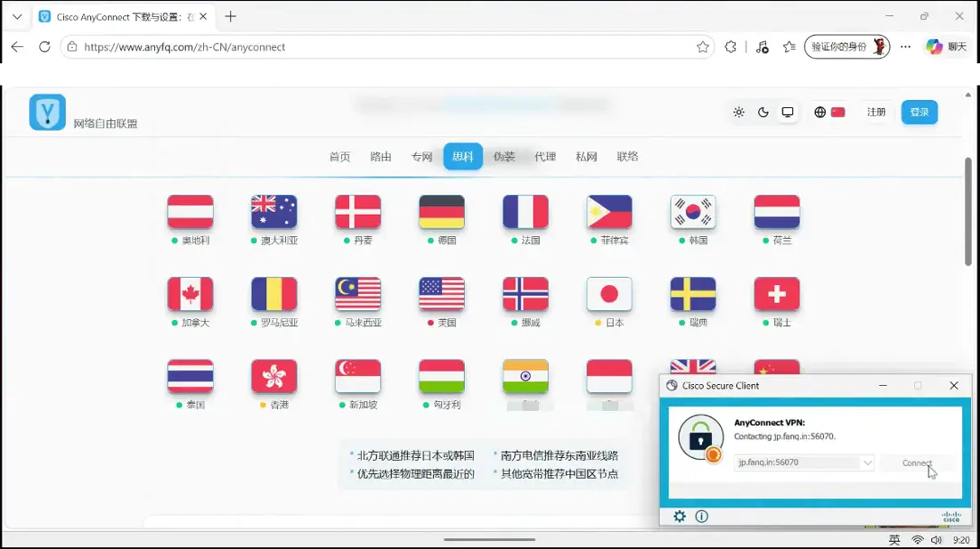Image resolution: width=980 pixels, height=549 pixels.
Task: Choose the Thailand (泰国) flag
Action: click(x=190, y=376)
